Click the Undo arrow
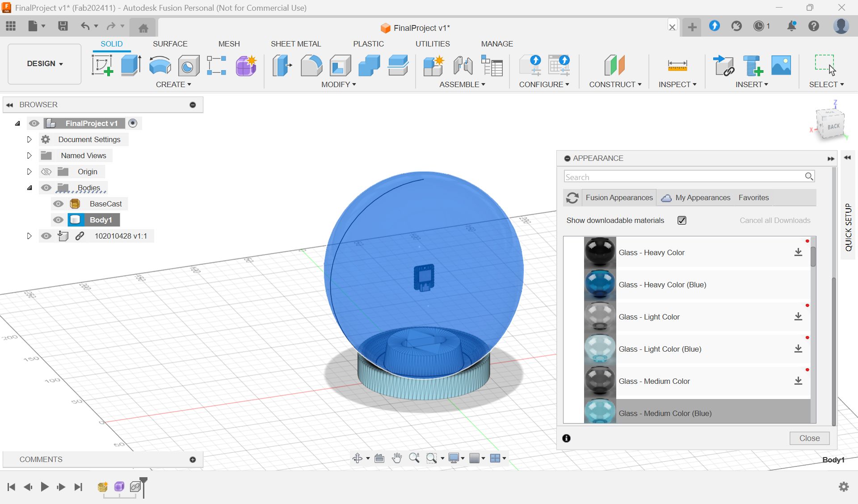 [85, 26]
